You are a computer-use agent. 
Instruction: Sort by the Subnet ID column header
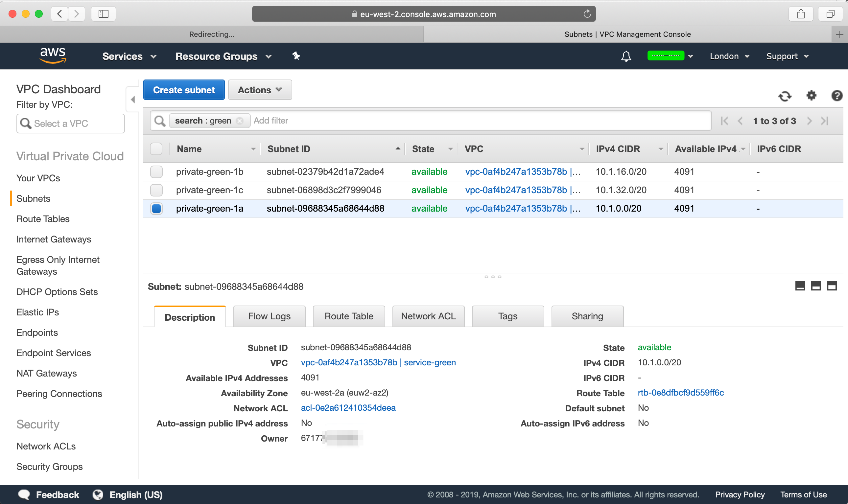pos(333,149)
